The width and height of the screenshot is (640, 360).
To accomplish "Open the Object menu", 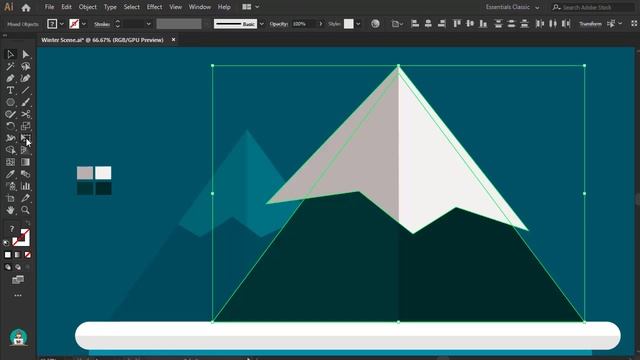I will tap(87, 7).
